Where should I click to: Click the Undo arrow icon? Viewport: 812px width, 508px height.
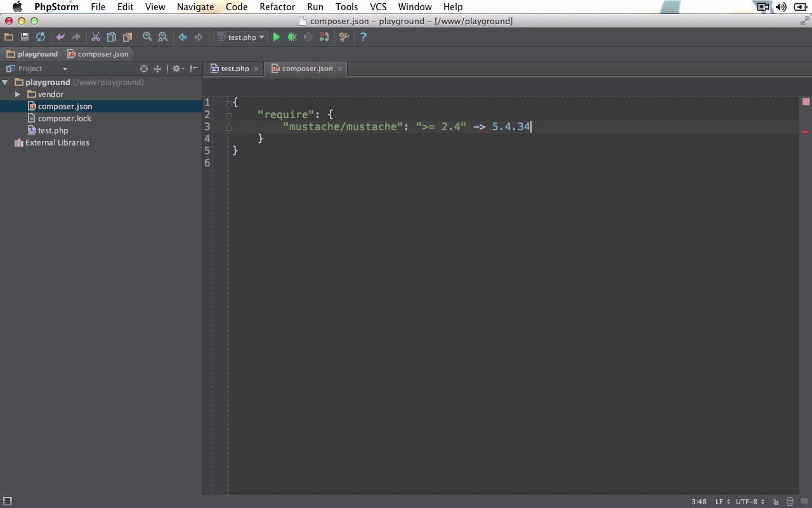pos(60,37)
